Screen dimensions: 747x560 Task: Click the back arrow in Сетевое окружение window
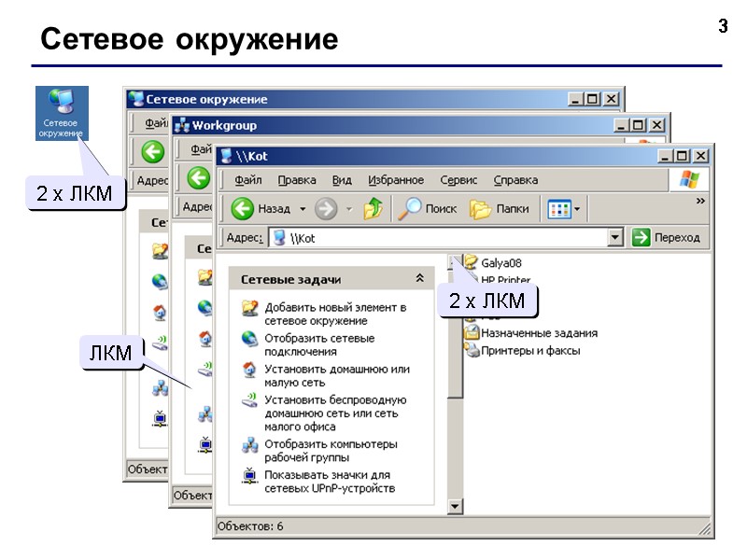tap(153, 152)
